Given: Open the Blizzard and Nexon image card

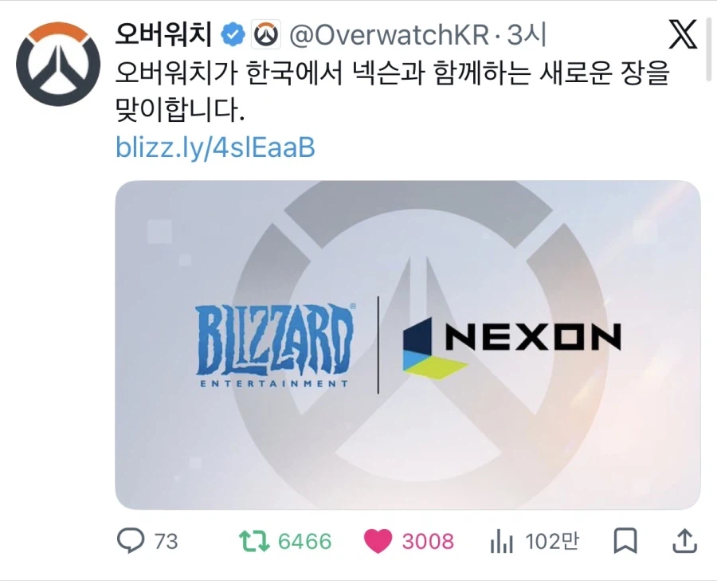Looking at the screenshot, I should coord(408,345).
